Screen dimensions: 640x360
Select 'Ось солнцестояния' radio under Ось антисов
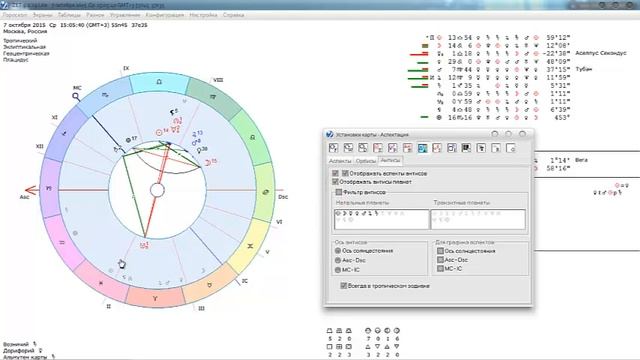[x=338, y=251]
